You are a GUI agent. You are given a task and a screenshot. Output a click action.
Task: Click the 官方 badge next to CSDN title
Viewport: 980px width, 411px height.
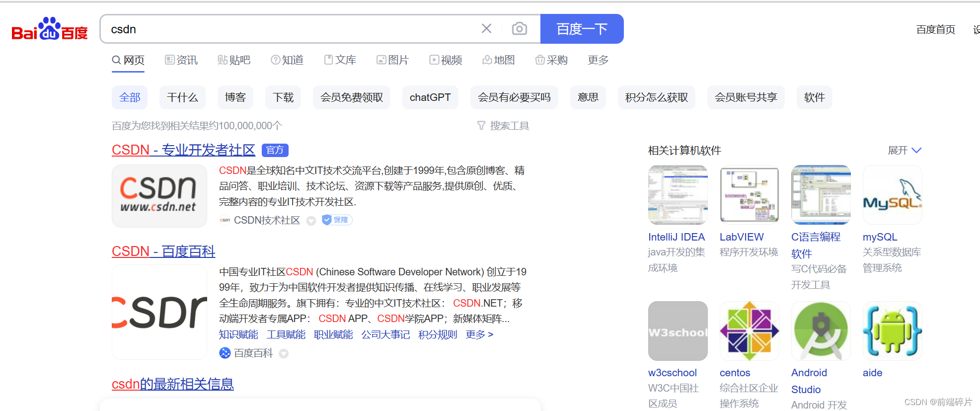coord(275,150)
